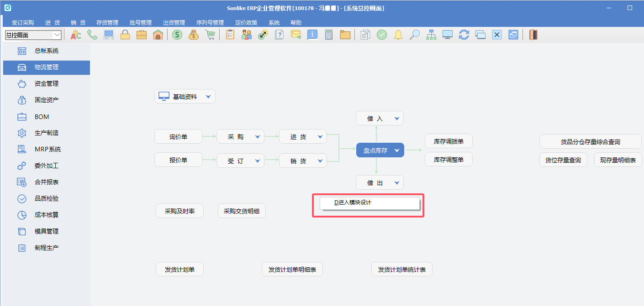Click the green dollar coin icon

(x=177, y=35)
